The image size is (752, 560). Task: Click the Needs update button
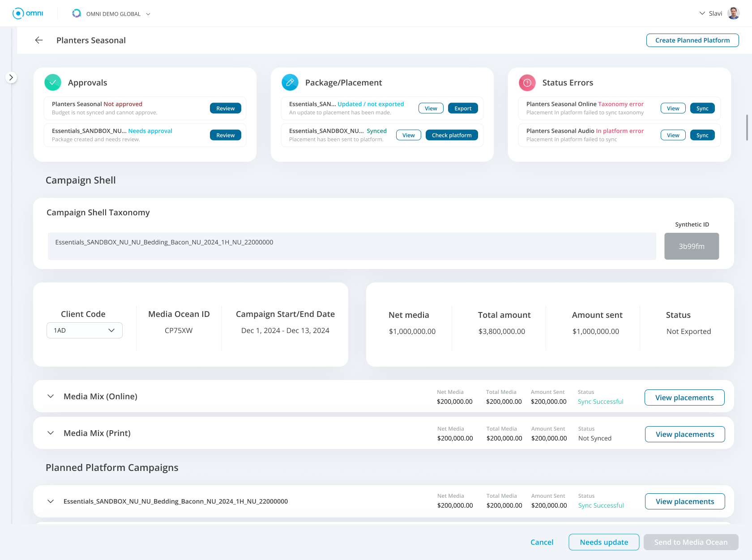pos(604,542)
